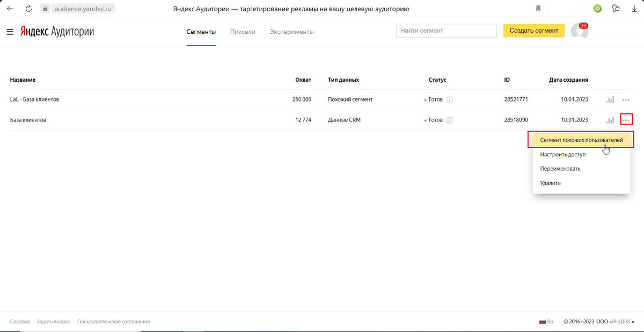The width and height of the screenshot is (644, 332).
Task: Switch to the Пиксели tab
Action: pyautogui.click(x=243, y=32)
